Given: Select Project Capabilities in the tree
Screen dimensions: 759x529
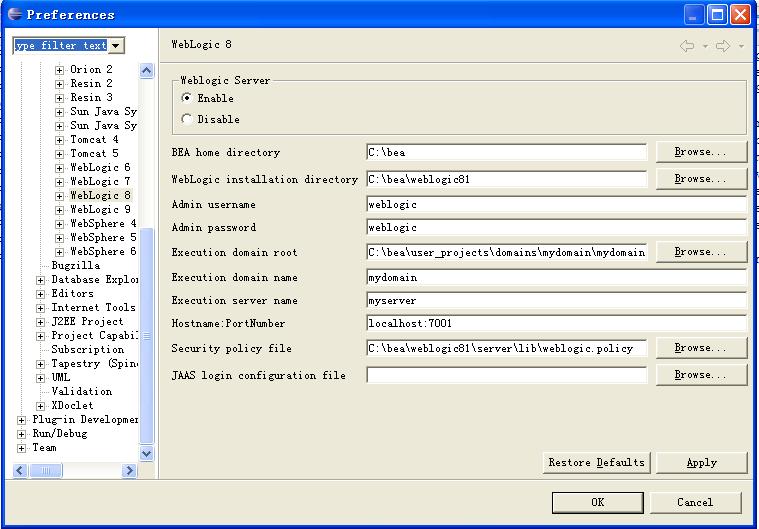Looking at the screenshot, I should click(94, 335).
